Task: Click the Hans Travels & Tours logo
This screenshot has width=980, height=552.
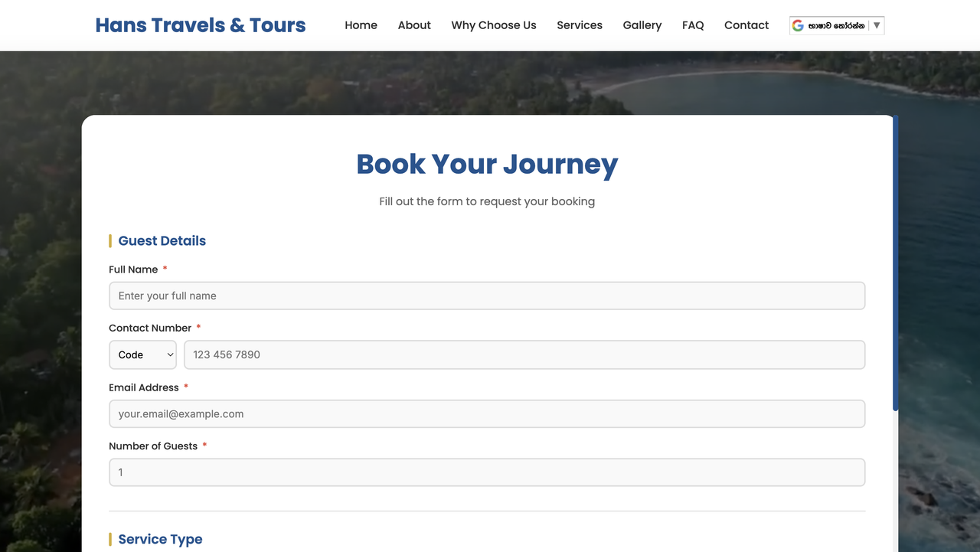Action: 200,24
